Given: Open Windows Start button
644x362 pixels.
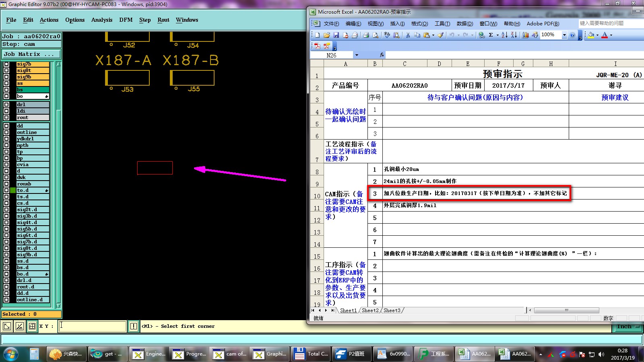Looking at the screenshot, I should pyautogui.click(x=10, y=354).
